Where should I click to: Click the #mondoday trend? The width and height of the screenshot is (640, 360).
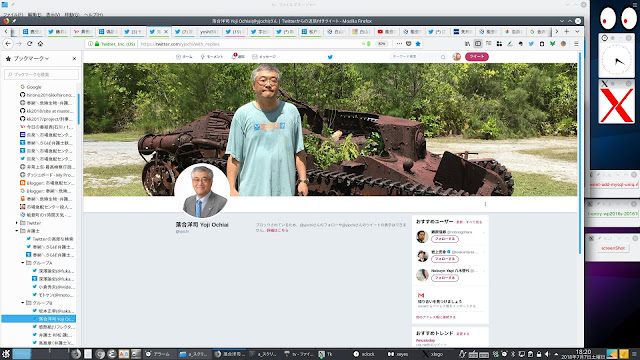(425, 340)
